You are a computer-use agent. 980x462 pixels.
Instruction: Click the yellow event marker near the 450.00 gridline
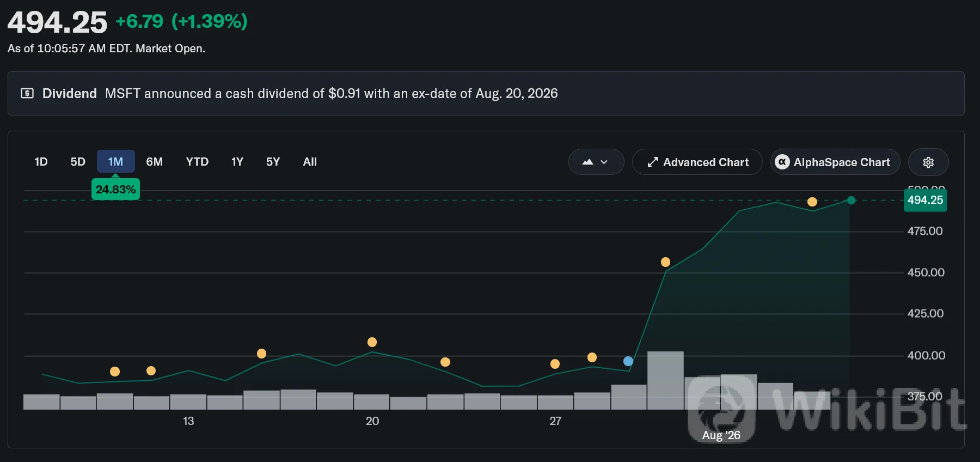[x=665, y=262]
